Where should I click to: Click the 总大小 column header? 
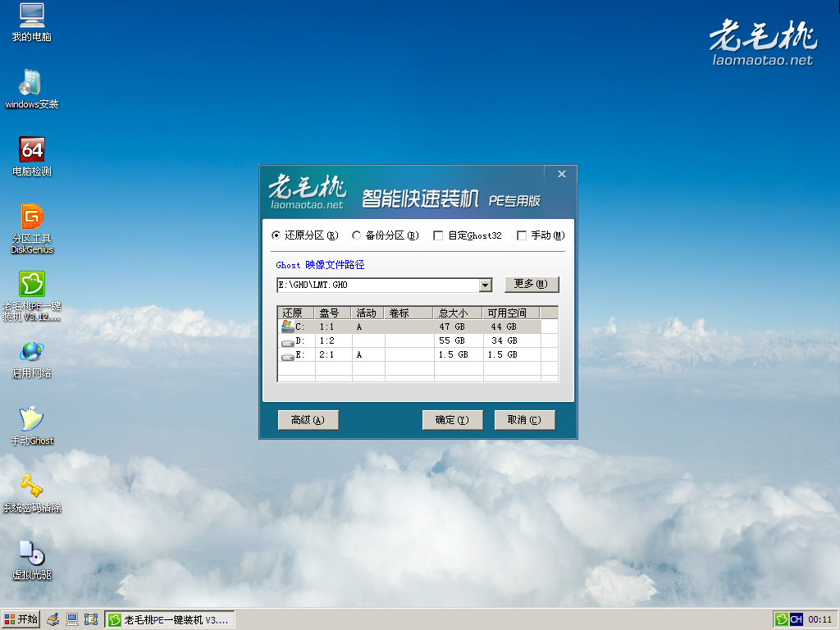pos(458,313)
